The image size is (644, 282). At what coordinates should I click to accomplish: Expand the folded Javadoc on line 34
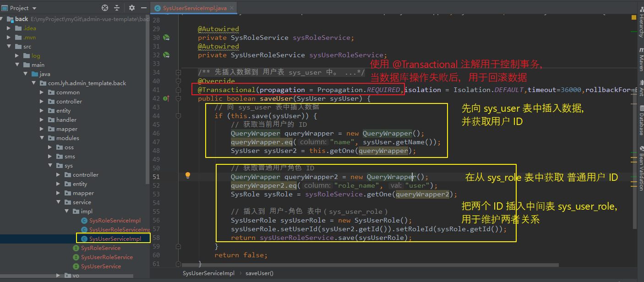[x=178, y=72]
